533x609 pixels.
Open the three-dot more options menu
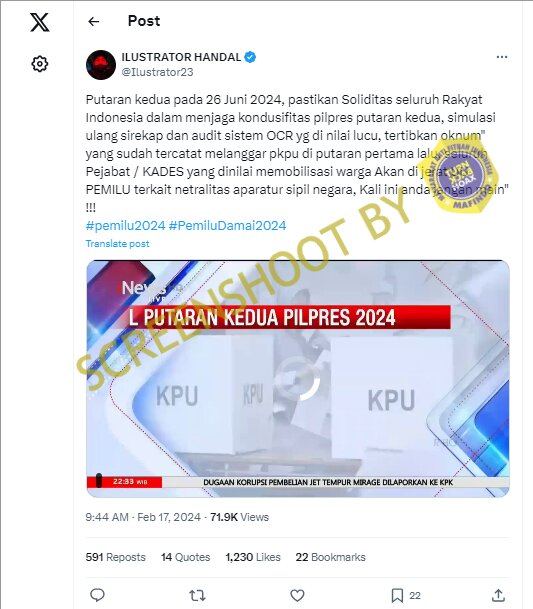pyautogui.click(x=502, y=57)
